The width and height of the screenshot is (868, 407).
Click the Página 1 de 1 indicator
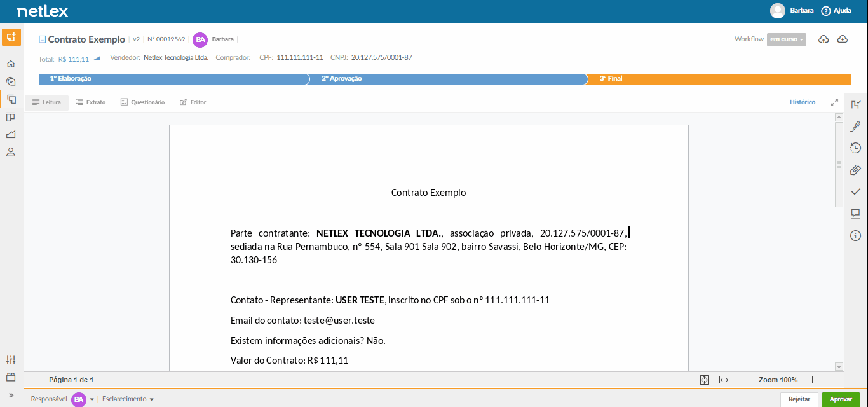click(x=71, y=380)
